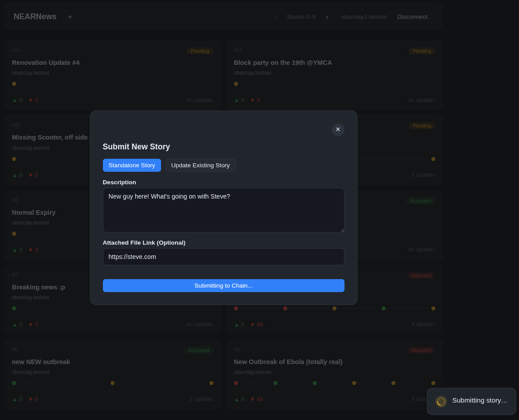Downvote Renovation Update #4 story

33,100
